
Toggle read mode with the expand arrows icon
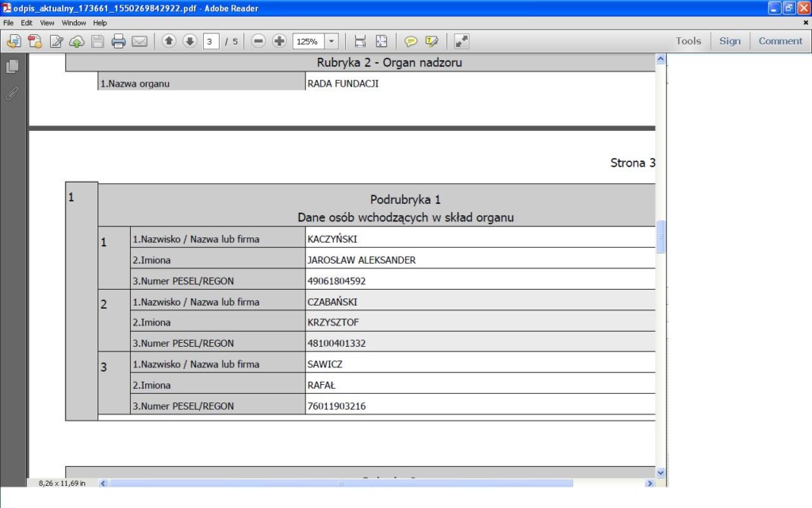[462, 41]
